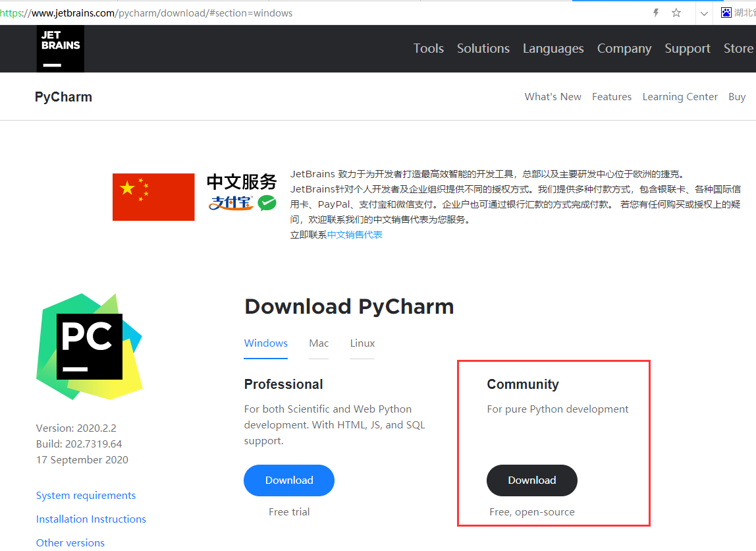Bookmark page with star icon
Viewport: 756px width, 551px height.
pos(676,13)
